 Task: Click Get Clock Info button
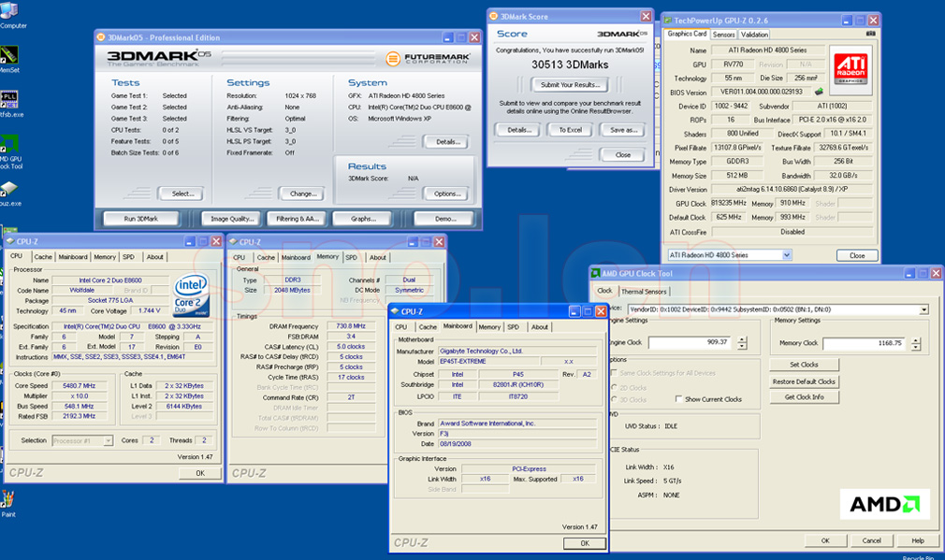(x=804, y=396)
